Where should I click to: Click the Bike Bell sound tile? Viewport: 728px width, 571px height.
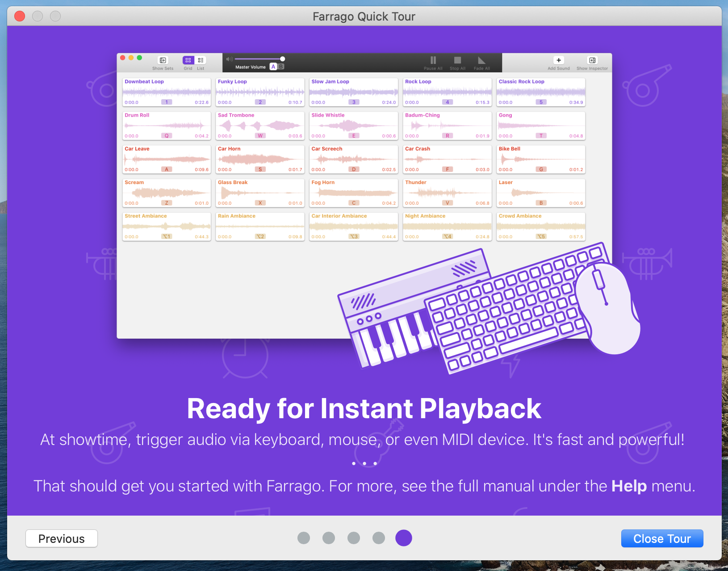click(x=541, y=160)
